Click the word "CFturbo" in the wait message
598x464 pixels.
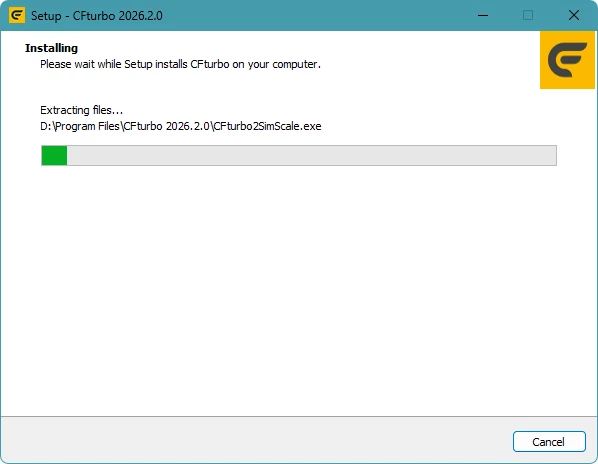(209, 64)
